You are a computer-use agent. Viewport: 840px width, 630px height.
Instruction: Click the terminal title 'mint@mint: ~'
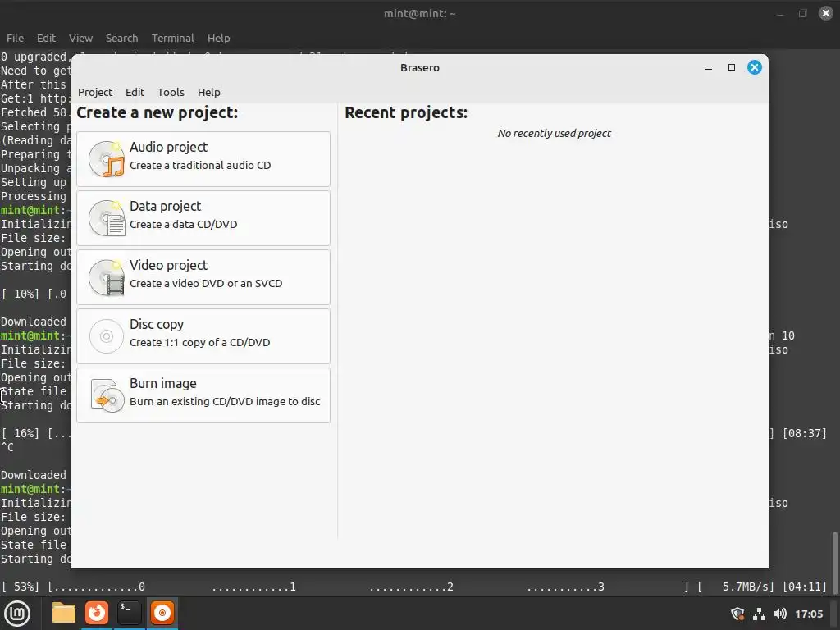pyautogui.click(x=420, y=13)
